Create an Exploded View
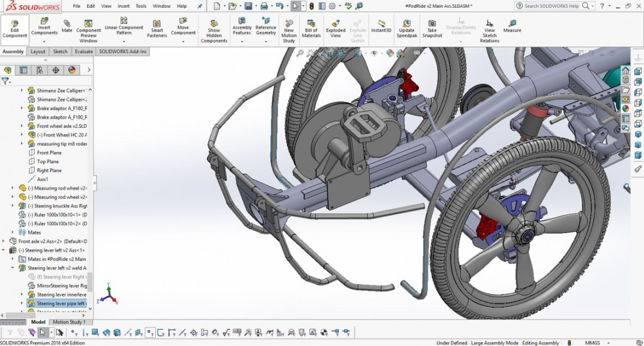The image size is (644, 346). tap(336, 29)
